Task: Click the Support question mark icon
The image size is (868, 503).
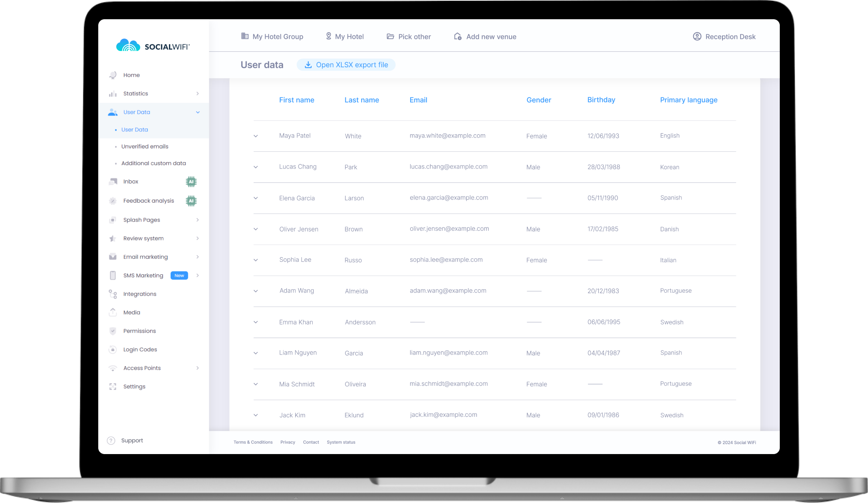Action: coord(111,441)
